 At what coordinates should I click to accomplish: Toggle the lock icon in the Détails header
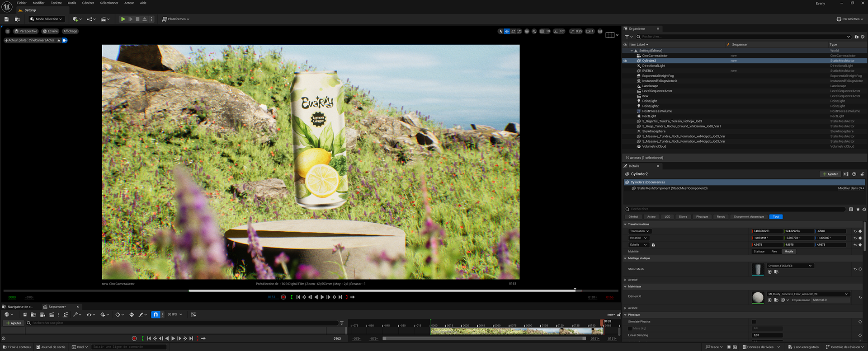862,174
